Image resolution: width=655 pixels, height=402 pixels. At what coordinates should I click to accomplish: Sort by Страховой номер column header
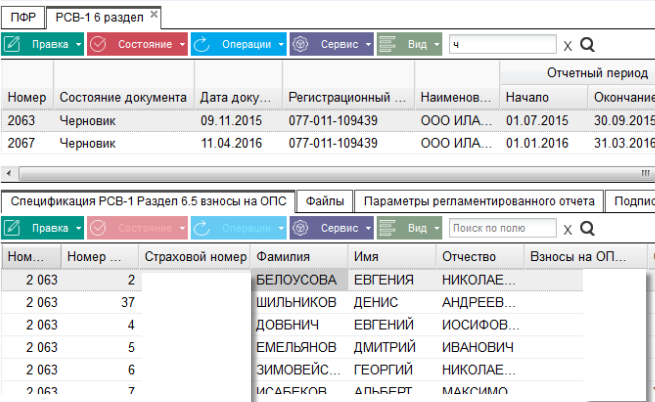point(195,257)
